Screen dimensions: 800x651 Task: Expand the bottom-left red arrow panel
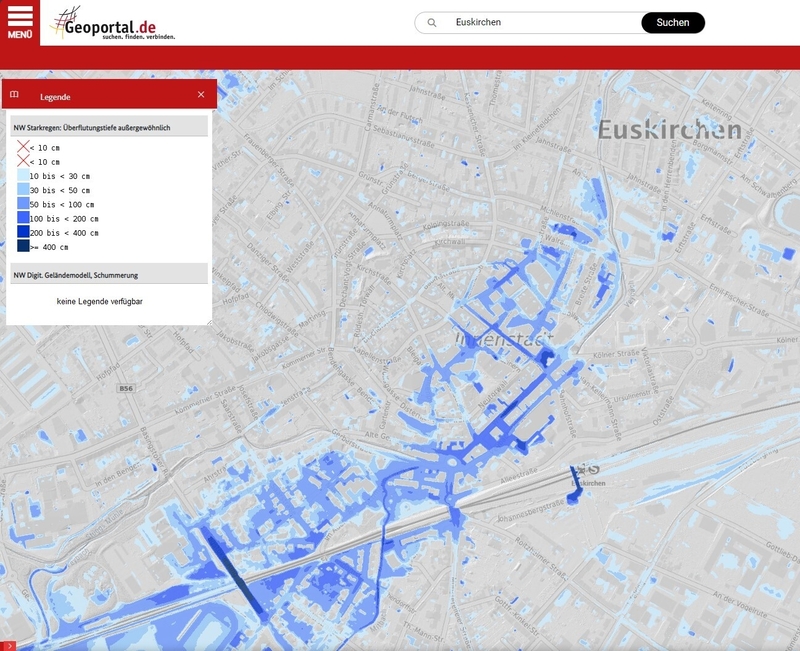(8, 645)
